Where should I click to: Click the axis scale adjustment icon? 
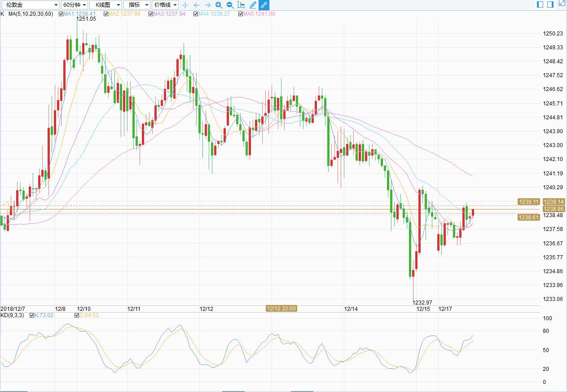[241, 5]
